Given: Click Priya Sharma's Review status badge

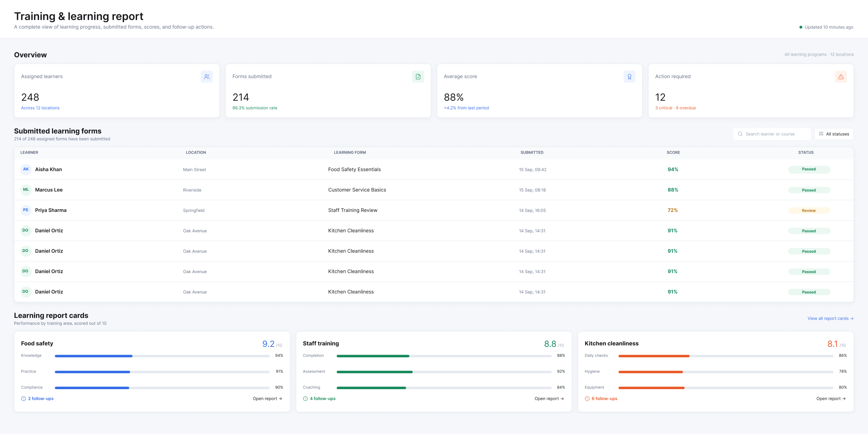Looking at the screenshot, I should coord(809,210).
